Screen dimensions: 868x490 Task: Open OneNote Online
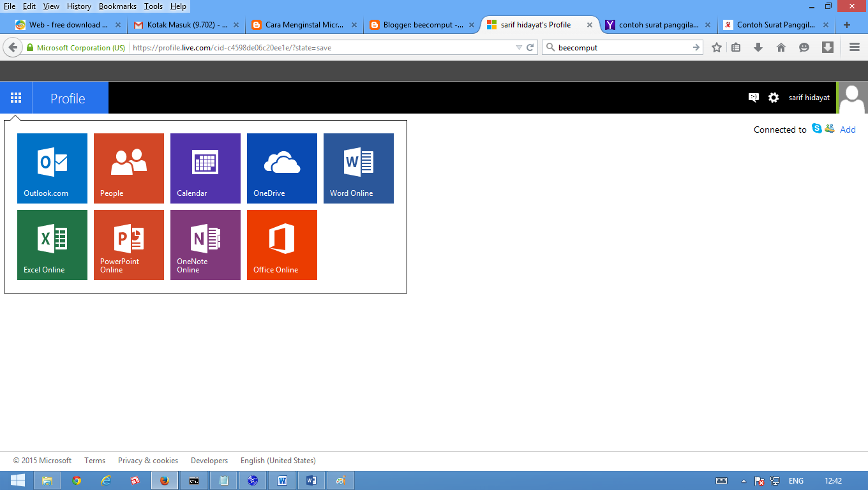(x=205, y=244)
